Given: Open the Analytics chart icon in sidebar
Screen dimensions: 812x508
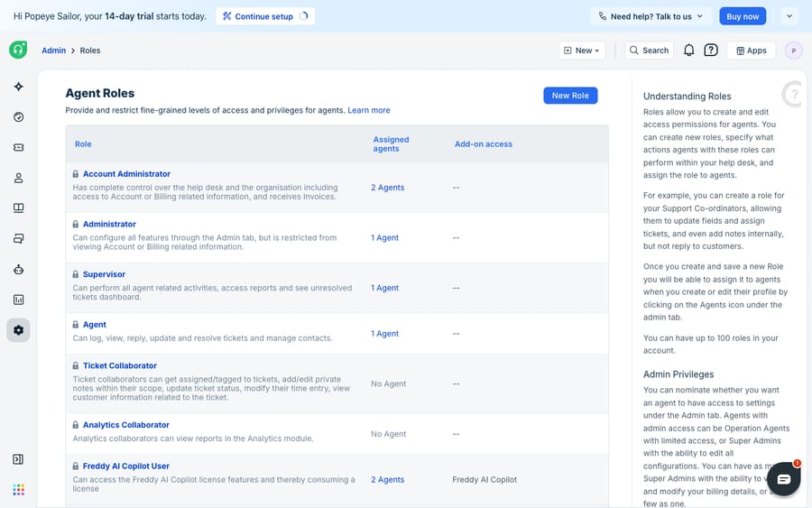Looking at the screenshot, I should point(19,300).
